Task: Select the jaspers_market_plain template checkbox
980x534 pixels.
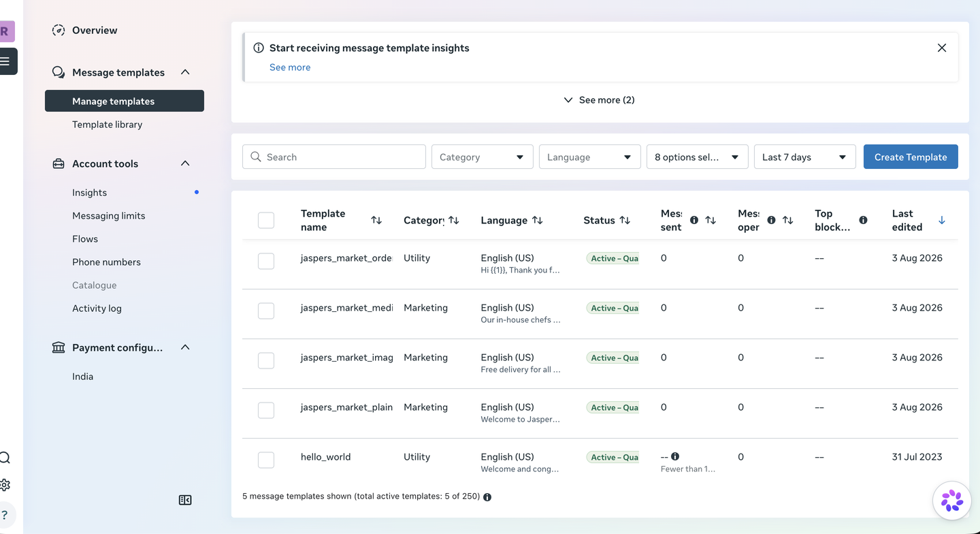Action: pos(266,410)
